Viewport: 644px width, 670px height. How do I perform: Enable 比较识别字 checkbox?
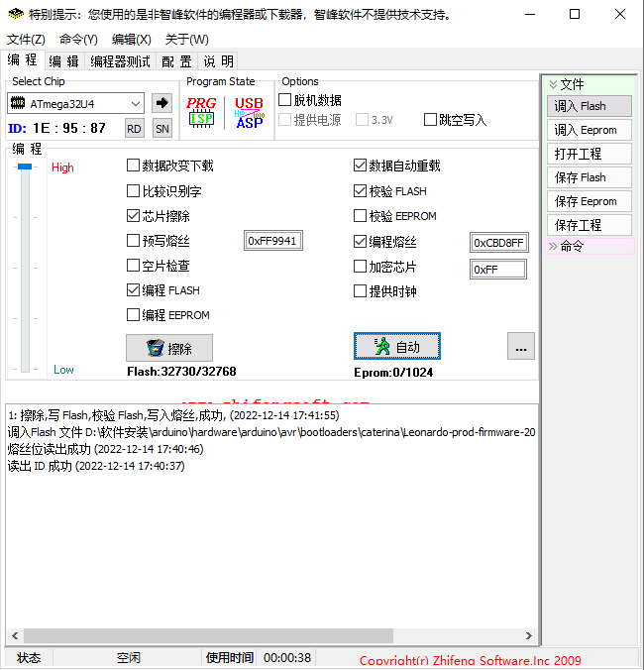tap(133, 191)
